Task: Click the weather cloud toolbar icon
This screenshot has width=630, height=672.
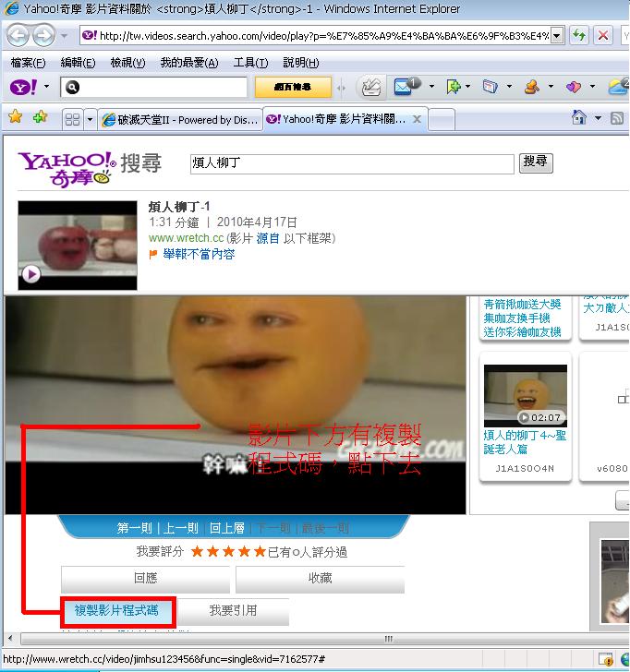Action: coord(619,87)
